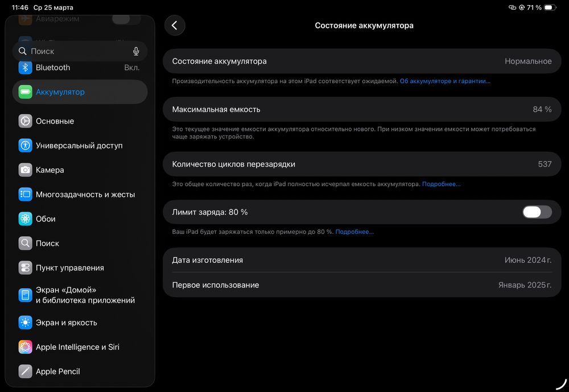Tap Подробнее link under cycle count
The height and width of the screenshot is (392, 569).
(x=441, y=184)
